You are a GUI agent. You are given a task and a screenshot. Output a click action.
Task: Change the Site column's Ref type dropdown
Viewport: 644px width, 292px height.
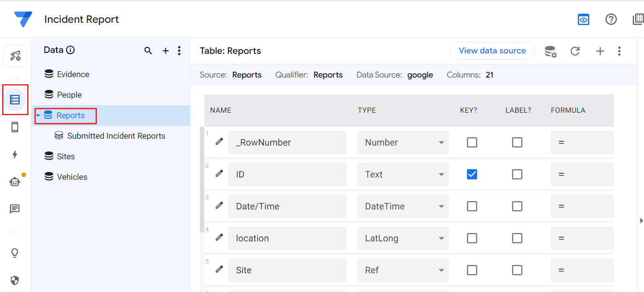[x=440, y=270]
